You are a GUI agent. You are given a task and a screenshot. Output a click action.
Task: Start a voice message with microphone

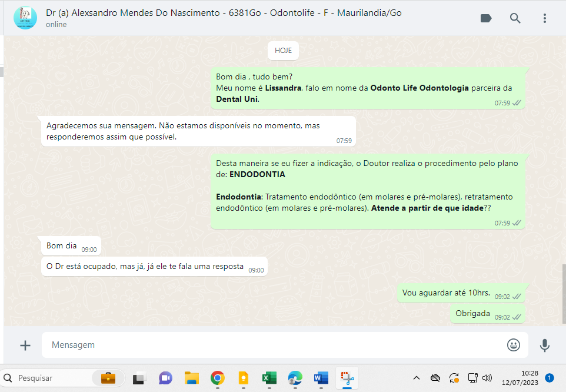tap(544, 346)
